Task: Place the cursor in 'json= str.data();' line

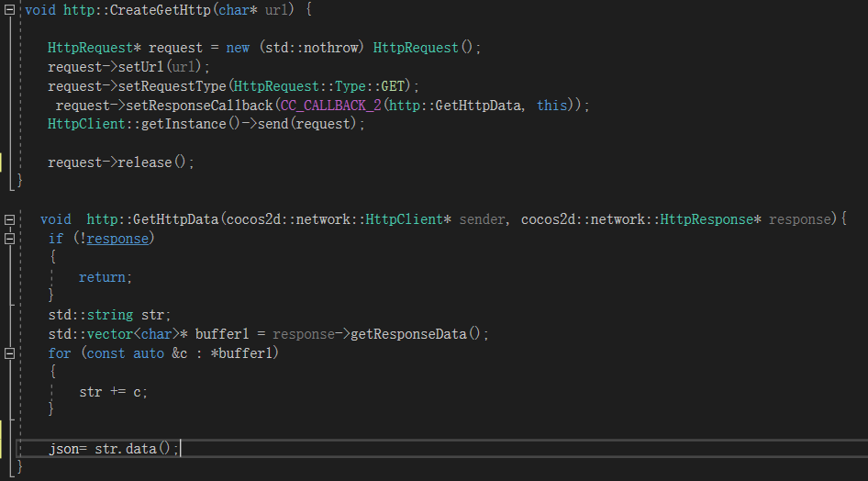Action: (114, 448)
